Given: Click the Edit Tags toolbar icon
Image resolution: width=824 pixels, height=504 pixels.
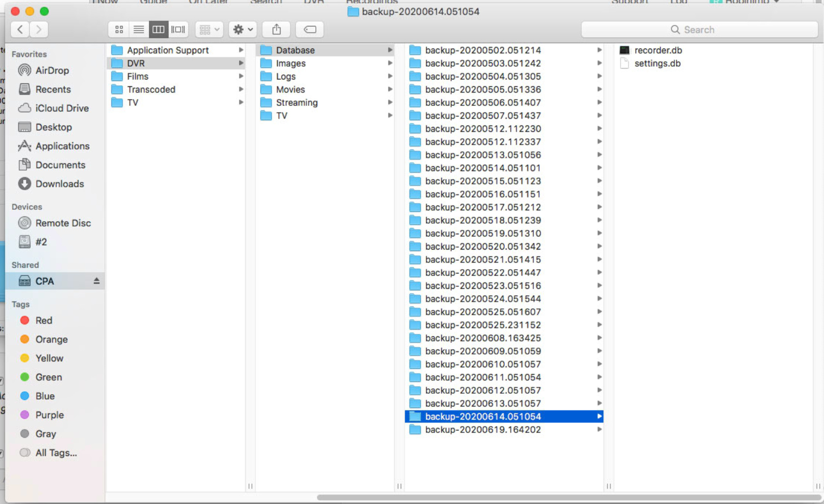Looking at the screenshot, I should (310, 30).
